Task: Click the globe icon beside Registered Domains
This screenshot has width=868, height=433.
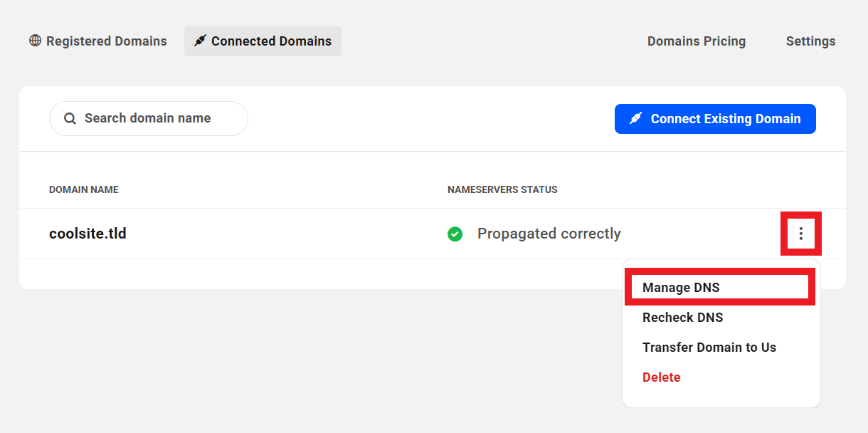Action: point(36,41)
